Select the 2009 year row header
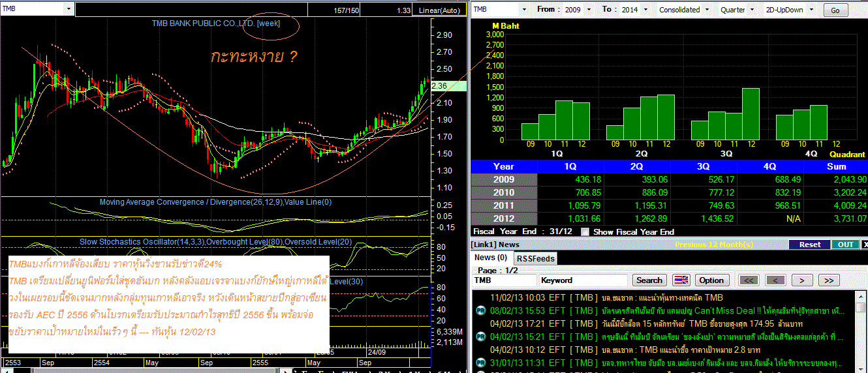 point(504,179)
